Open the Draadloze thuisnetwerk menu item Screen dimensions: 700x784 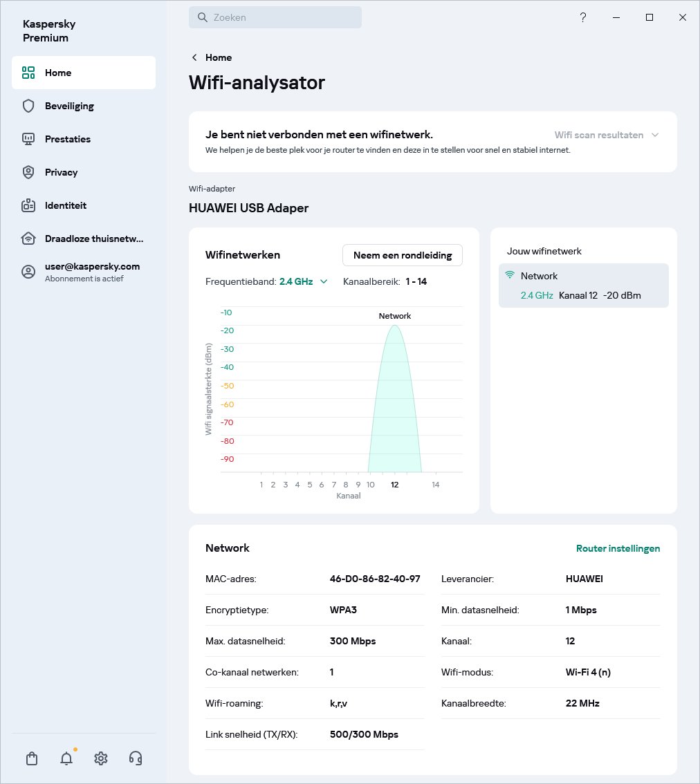(x=93, y=239)
